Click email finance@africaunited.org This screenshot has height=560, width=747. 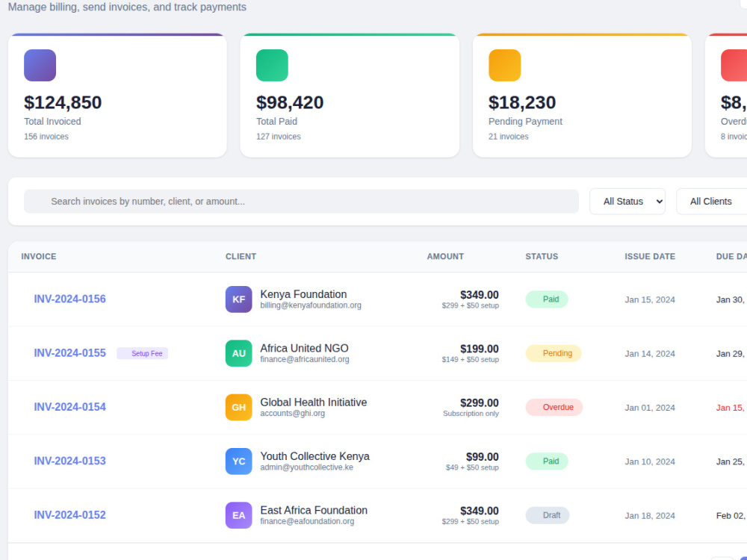pyautogui.click(x=305, y=359)
